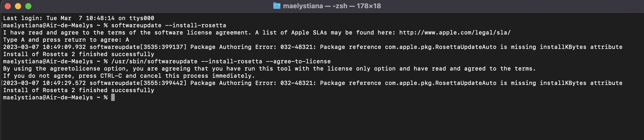Image resolution: width=644 pixels, height=140 pixels.
Task: Click the last 'Install of Rosetta 2 finished successfully' line
Action: (x=78, y=90)
